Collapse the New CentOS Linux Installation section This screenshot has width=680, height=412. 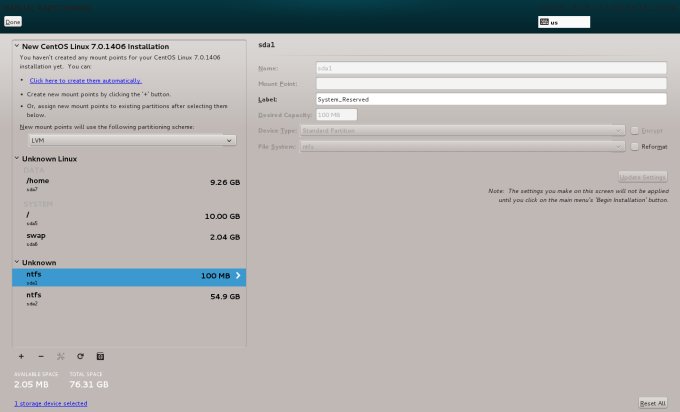click(x=17, y=46)
